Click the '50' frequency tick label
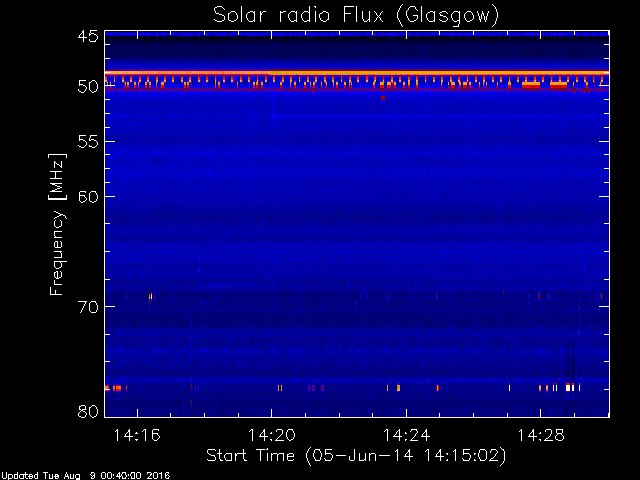 click(88, 87)
